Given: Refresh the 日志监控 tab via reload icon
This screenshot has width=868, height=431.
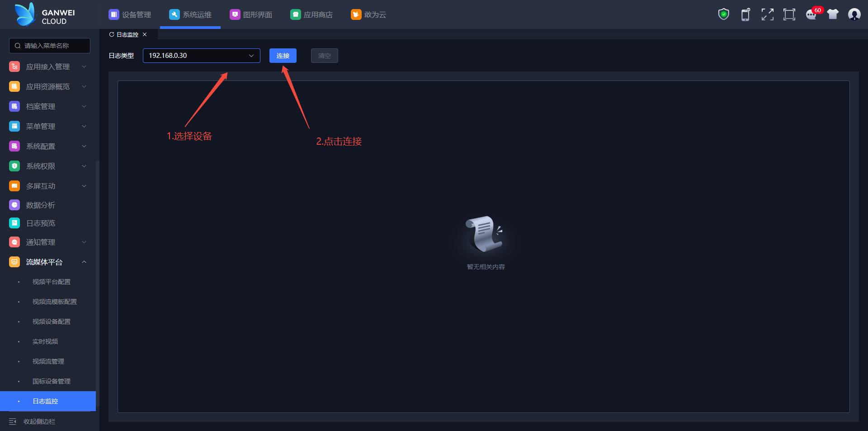Looking at the screenshot, I should click(112, 34).
